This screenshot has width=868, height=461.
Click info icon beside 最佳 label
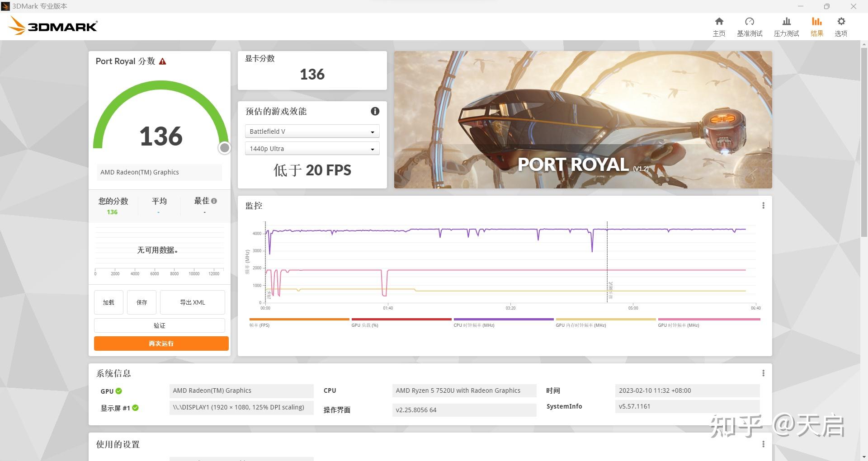click(x=214, y=201)
